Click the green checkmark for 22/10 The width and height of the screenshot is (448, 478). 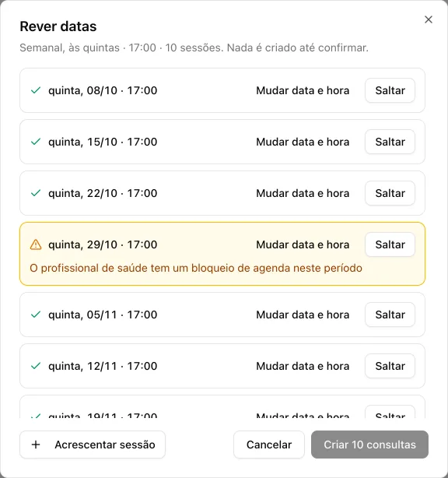click(x=36, y=193)
